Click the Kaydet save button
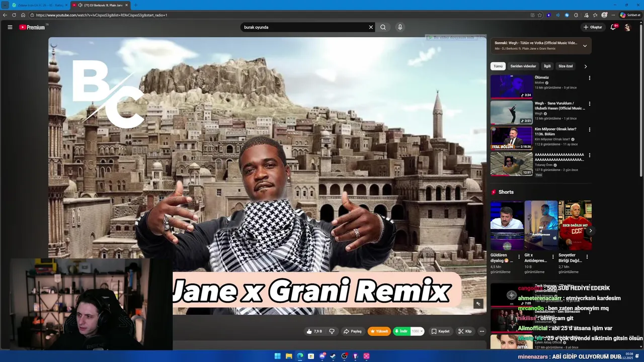Screen dimensions: 644x362 pos(440,331)
